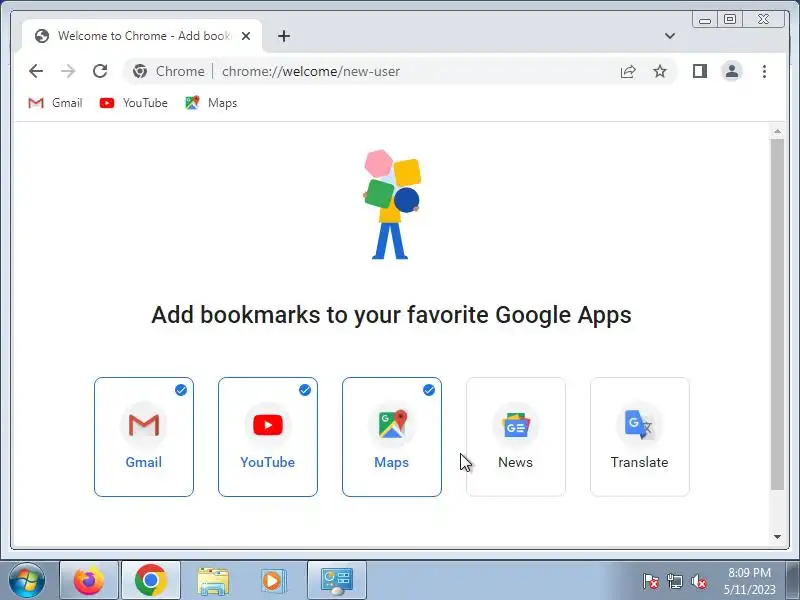This screenshot has height=600, width=800.
Task: Select the Welcome to Chrome tab
Action: click(142, 36)
